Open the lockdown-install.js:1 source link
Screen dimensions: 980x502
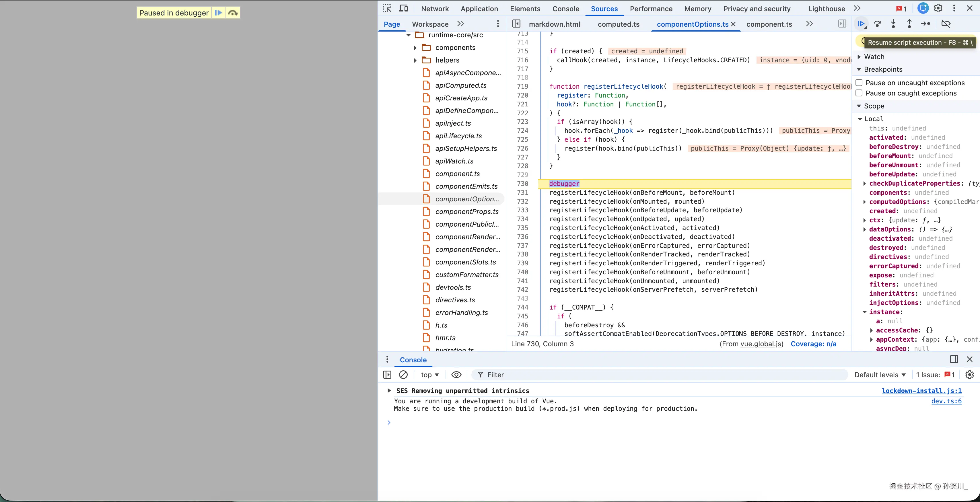tap(921, 391)
